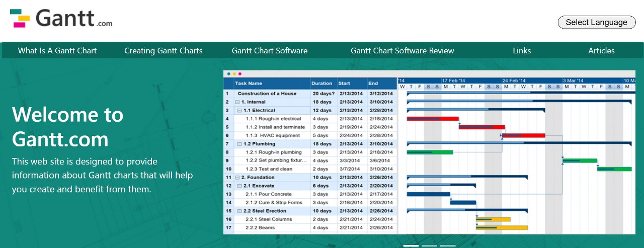Click the Gantt.com logo

[61, 18]
